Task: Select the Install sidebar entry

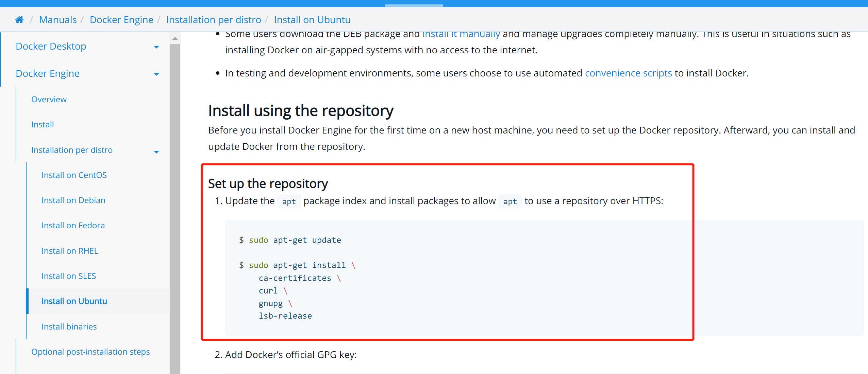Action: coord(43,125)
